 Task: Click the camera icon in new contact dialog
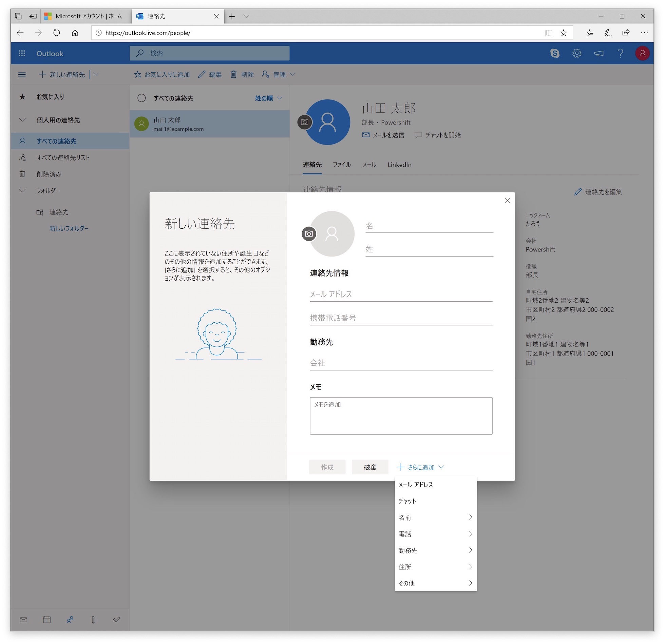click(309, 234)
